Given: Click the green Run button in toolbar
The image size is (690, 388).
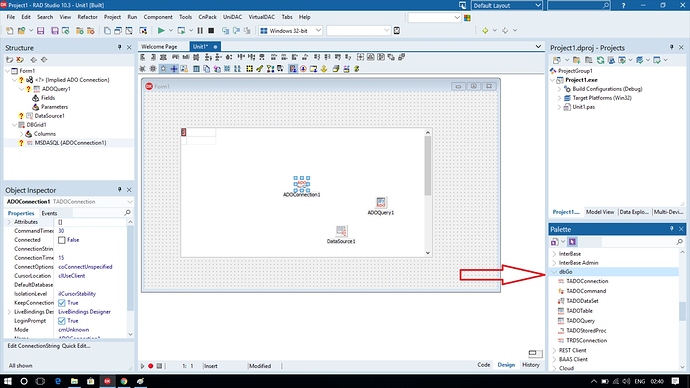Looking at the screenshot, I should [161, 30].
